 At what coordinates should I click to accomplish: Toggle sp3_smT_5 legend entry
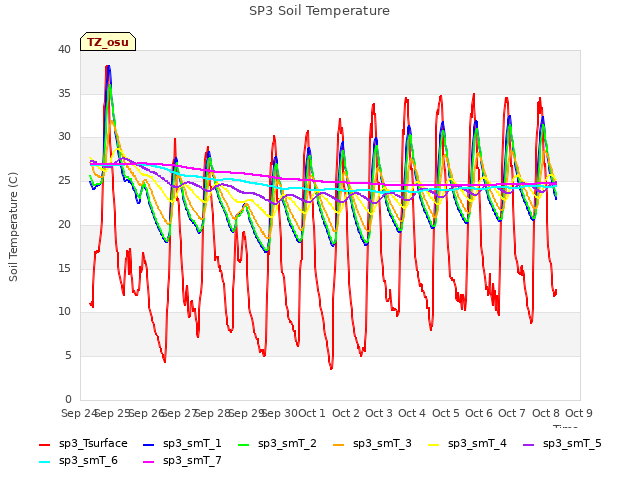click(x=562, y=444)
